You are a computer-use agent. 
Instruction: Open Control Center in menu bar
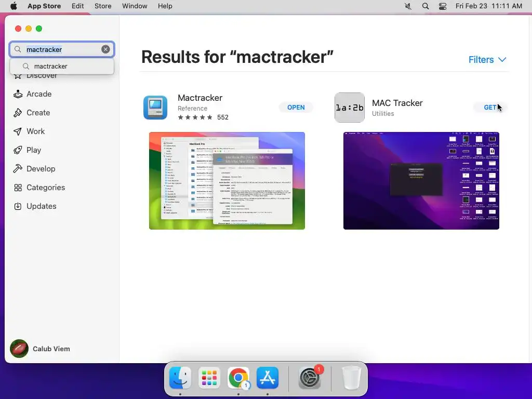point(443,6)
